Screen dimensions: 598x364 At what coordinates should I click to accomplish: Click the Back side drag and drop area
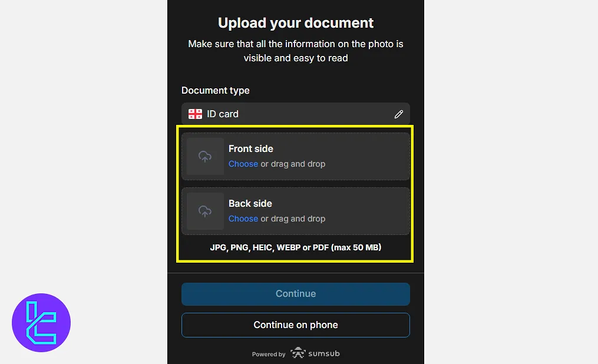[x=296, y=211]
